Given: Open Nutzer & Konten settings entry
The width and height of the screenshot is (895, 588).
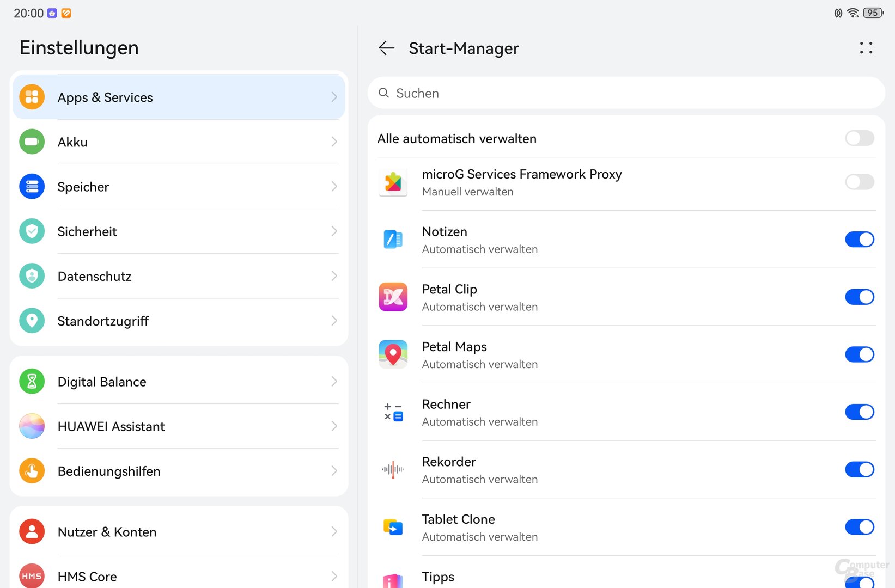Looking at the screenshot, I should pyautogui.click(x=179, y=532).
